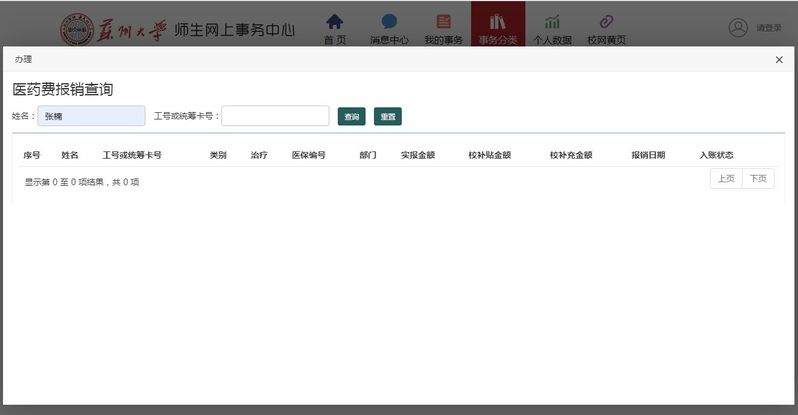Image resolution: width=798 pixels, height=415 pixels.
Task: Click the 报销日期 column header
Action: pos(648,155)
